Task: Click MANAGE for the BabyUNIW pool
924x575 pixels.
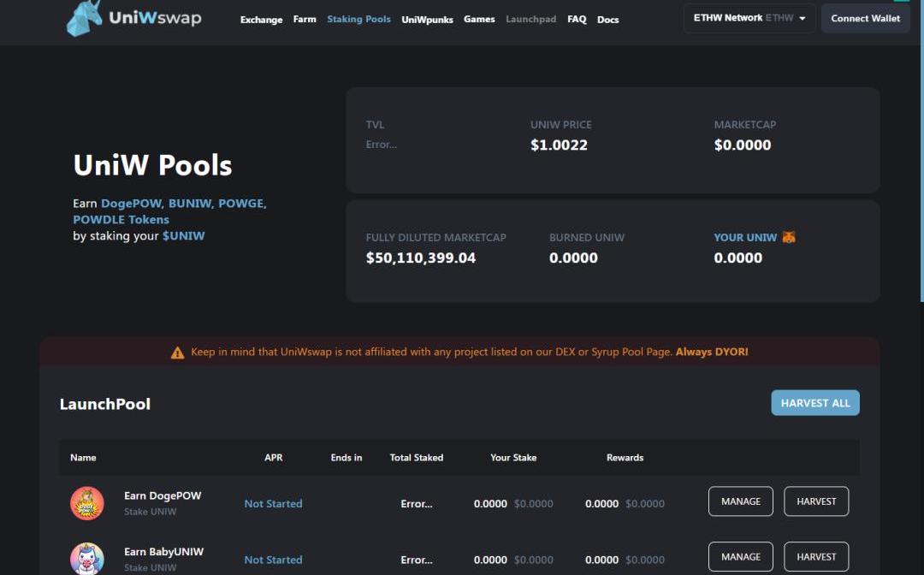Action: pyautogui.click(x=740, y=557)
